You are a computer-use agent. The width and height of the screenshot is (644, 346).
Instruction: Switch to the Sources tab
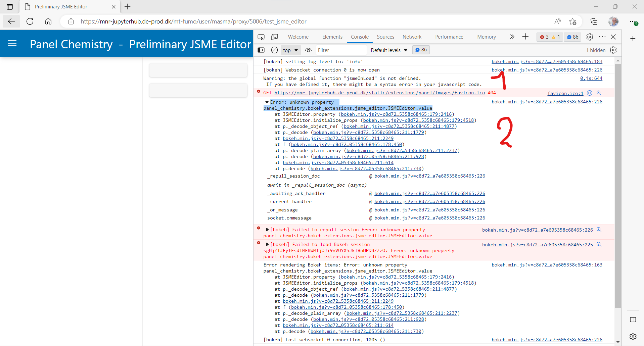[385, 37]
